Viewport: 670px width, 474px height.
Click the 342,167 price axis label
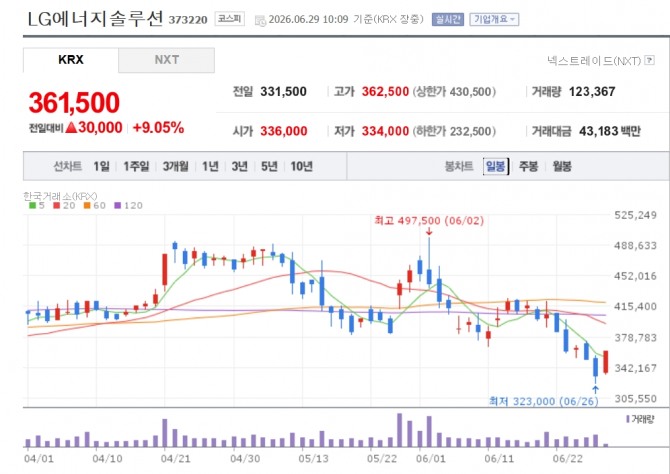pos(635,368)
